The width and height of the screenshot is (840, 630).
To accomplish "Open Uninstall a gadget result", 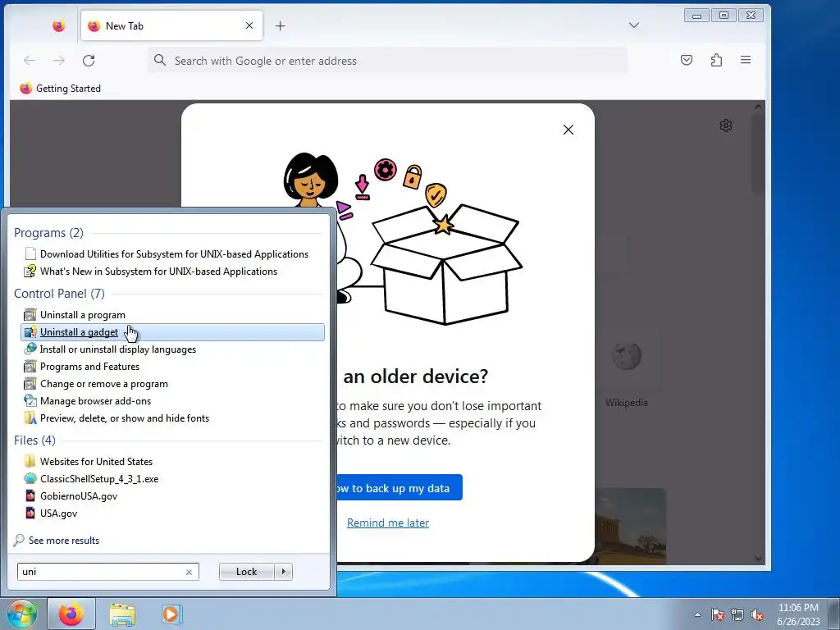I will coord(173,332).
